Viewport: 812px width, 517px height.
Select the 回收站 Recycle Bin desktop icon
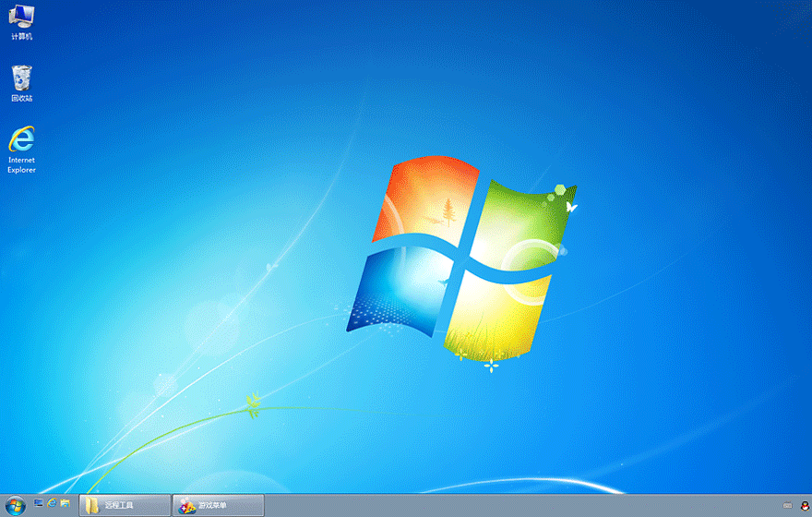pos(22,83)
